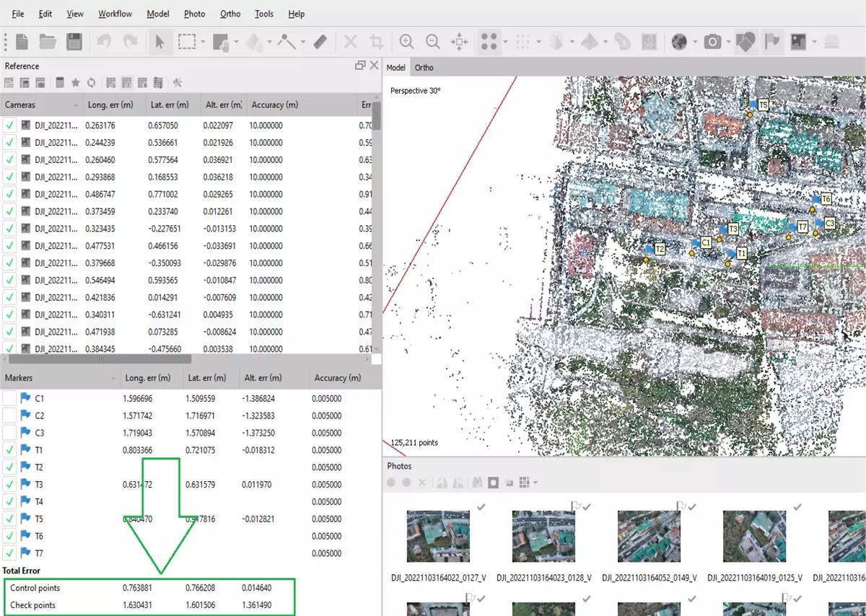Reset the view with the arrows icon
The height and width of the screenshot is (616, 866).
coord(459,42)
